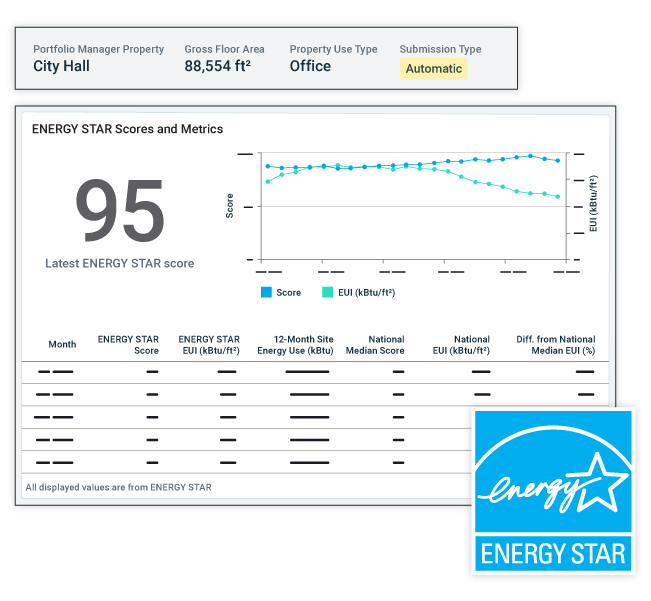Viewport: 651px width, 601px height.
Task: Click the Portfolio Manager Property label
Action: [x=98, y=49]
